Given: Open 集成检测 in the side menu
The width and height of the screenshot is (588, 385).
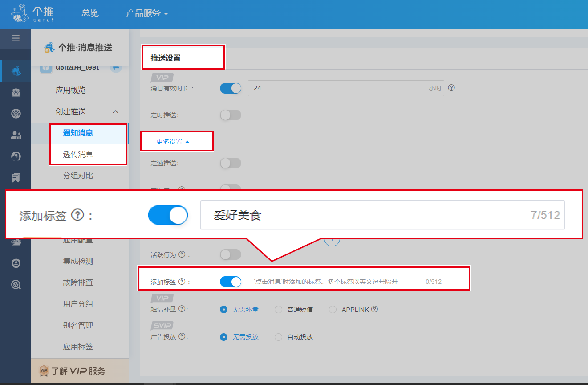Looking at the screenshot, I should (78, 261).
